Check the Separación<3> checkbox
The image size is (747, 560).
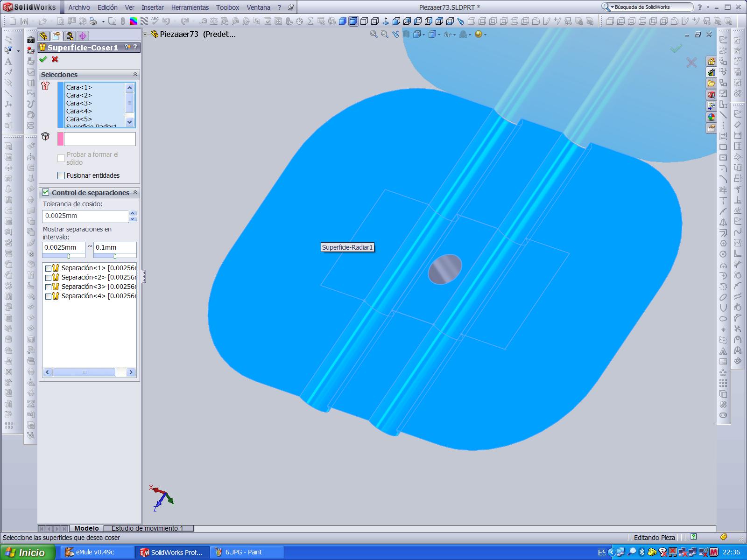point(48,287)
